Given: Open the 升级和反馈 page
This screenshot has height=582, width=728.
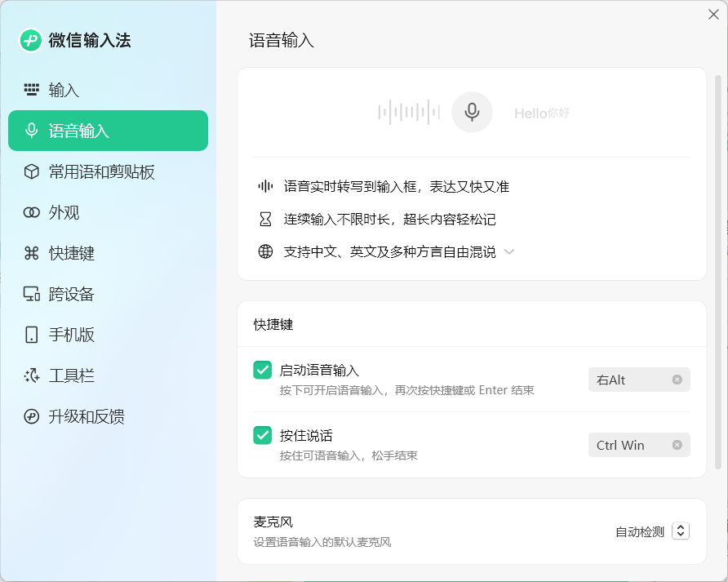Looking at the screenshot, I should tap(108, 416).
